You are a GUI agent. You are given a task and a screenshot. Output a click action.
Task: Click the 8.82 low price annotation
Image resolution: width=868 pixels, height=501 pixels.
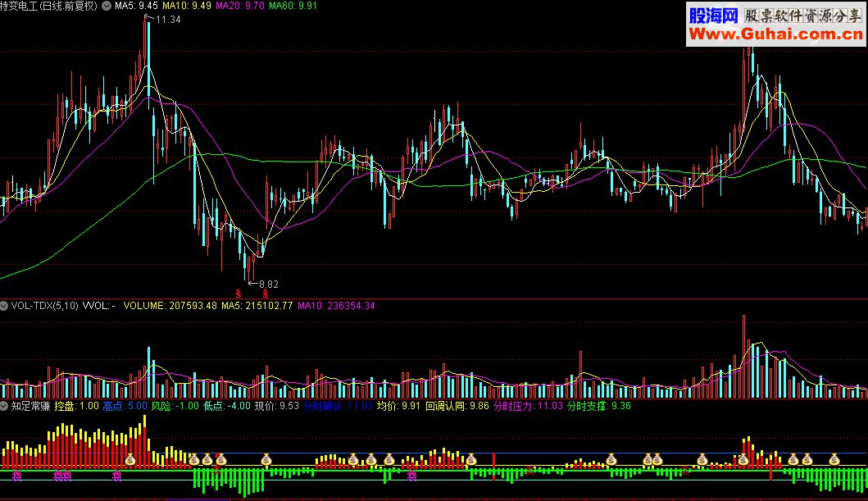(x=269, y=284)
